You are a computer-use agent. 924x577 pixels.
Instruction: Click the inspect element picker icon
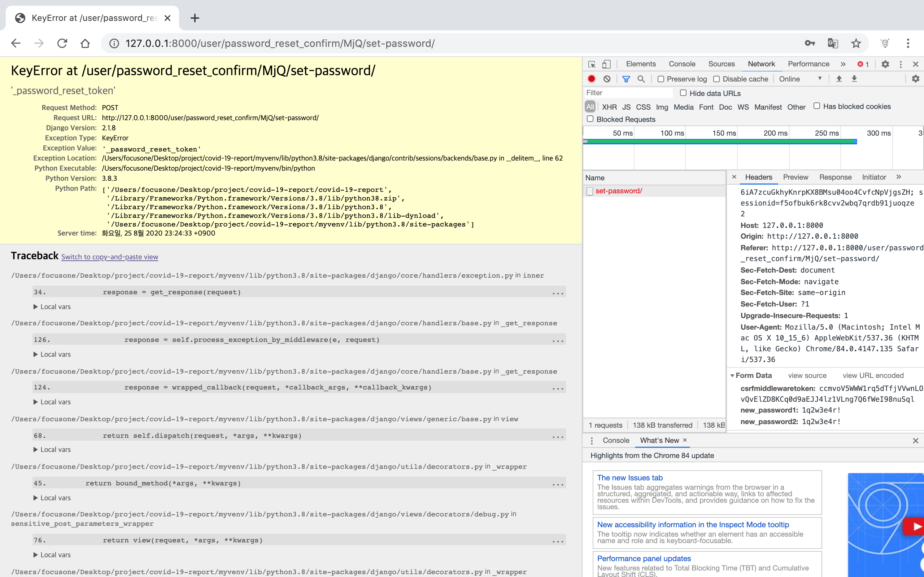point(592,64)
